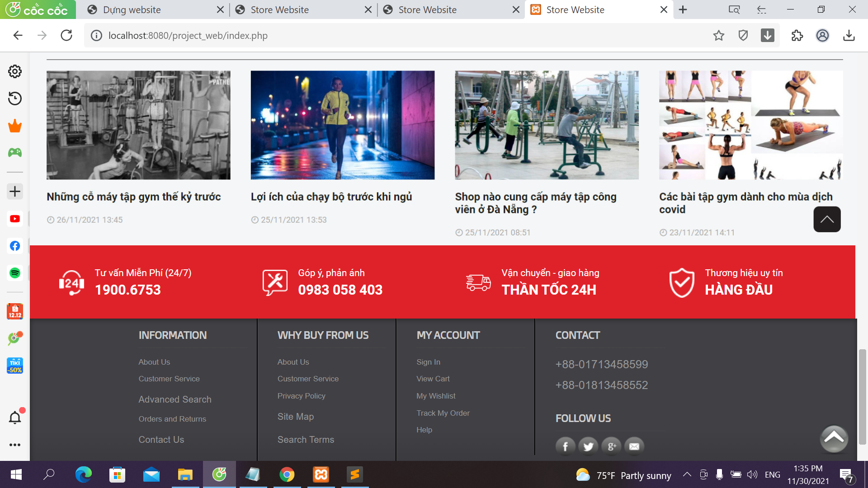The image size is (868, 488).
Task: Open a new browser tab
Action: tap(683, 9)
